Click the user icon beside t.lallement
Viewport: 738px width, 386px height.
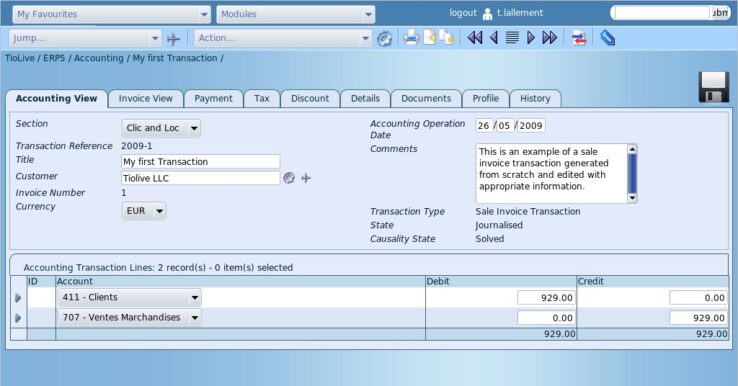pyautogui.click(x=487, y=14)
